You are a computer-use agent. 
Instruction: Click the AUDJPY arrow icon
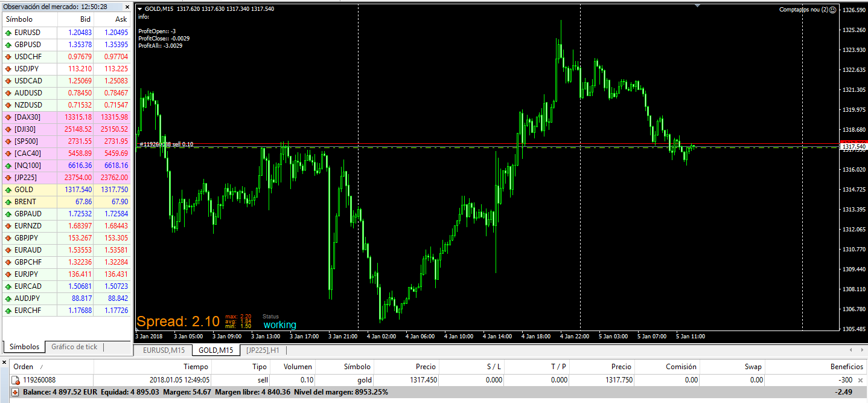[8, 298]
